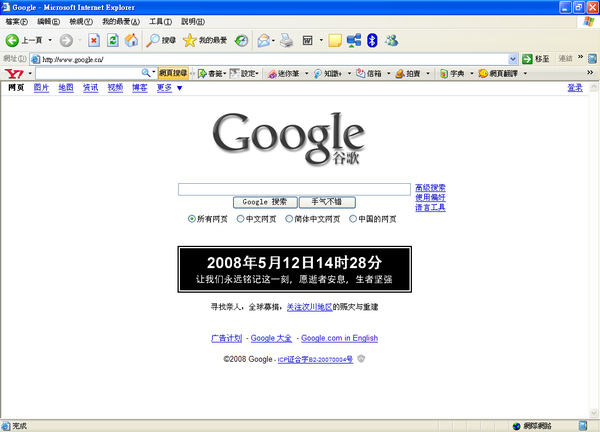600x432 pixels.
Task: Expand the Yahoo translate button dropdown
Action: click(x=525, y=73)
